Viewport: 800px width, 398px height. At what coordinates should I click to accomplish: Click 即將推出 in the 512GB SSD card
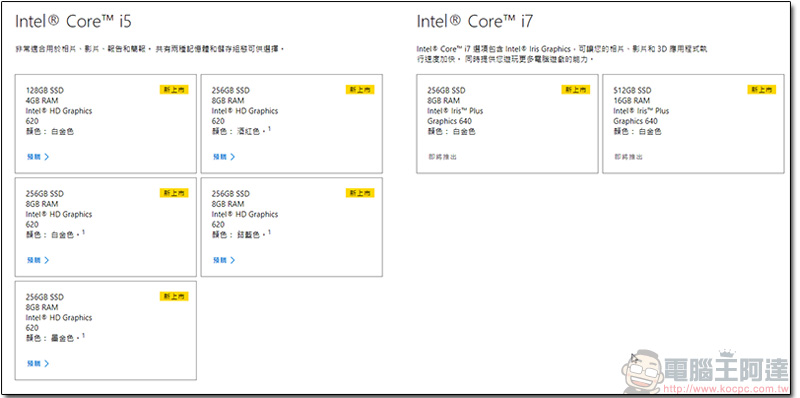point(629,157)
